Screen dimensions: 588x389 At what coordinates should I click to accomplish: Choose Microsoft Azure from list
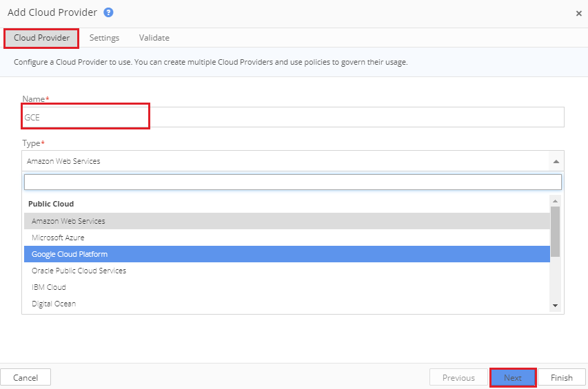coord(287,238)
